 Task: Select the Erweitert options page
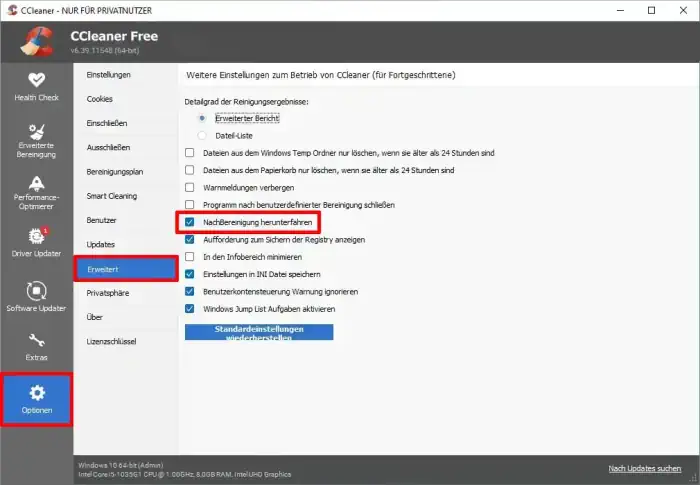pos(126,269)
